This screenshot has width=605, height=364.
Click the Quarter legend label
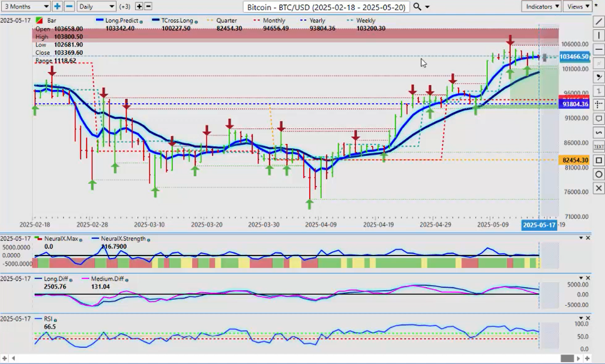pos(226,20)
